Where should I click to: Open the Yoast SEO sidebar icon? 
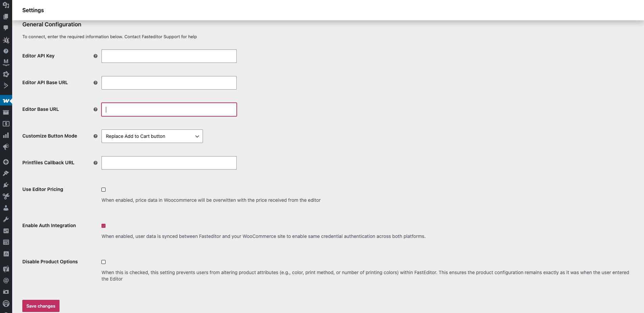[6, 269]
